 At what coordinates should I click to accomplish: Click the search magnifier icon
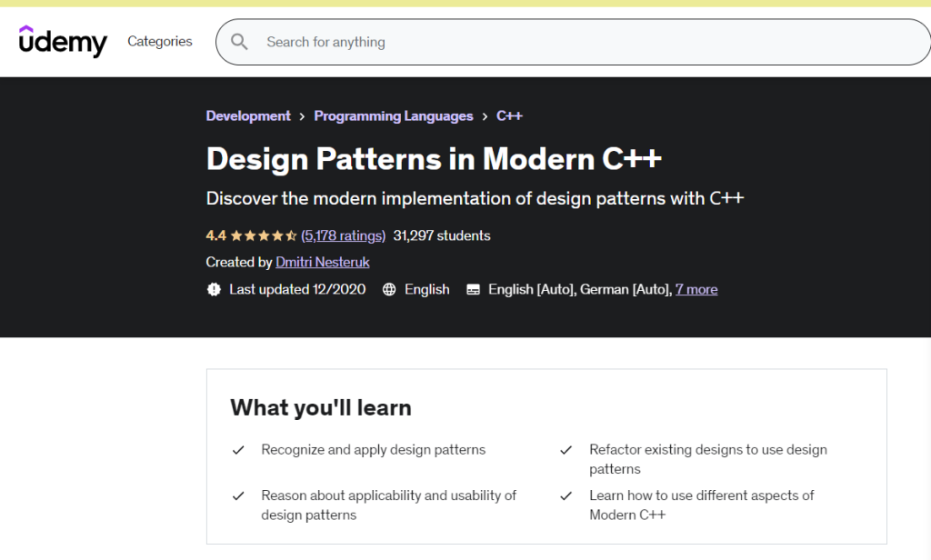point(239,42)
